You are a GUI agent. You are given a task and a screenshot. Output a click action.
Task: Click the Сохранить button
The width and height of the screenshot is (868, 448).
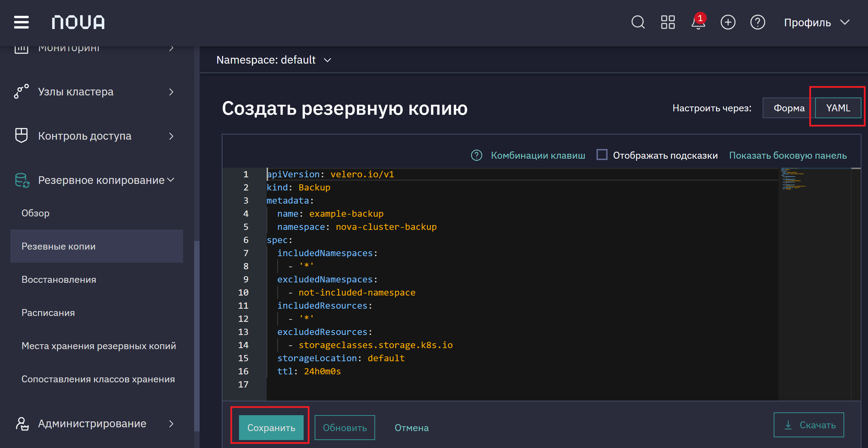pos(271,428)
